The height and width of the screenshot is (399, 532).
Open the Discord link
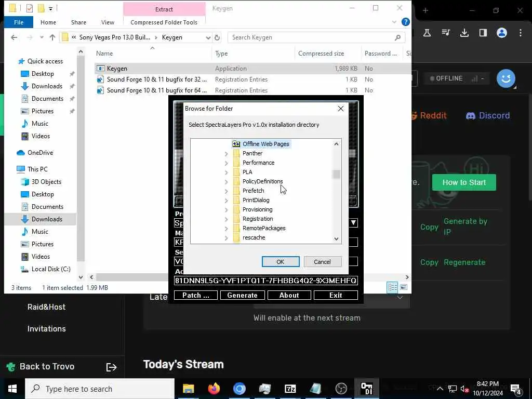point(487,116)
